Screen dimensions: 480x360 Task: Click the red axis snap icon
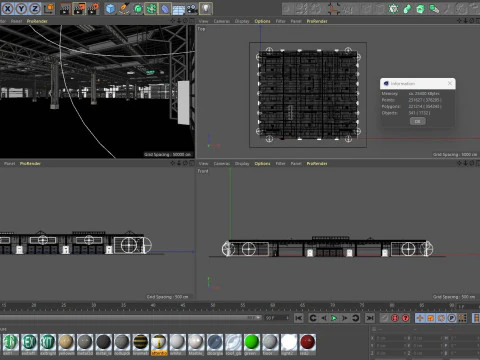[x=333, y=9]
